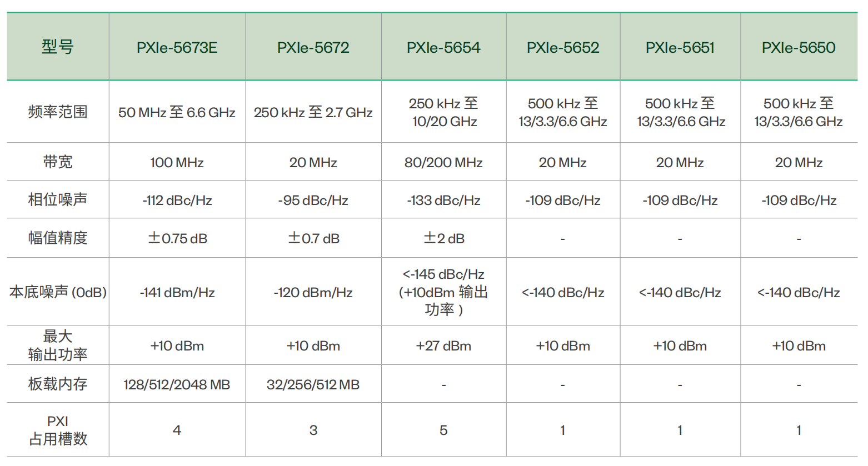Click the 幅值精度 row label

point(58,238)
